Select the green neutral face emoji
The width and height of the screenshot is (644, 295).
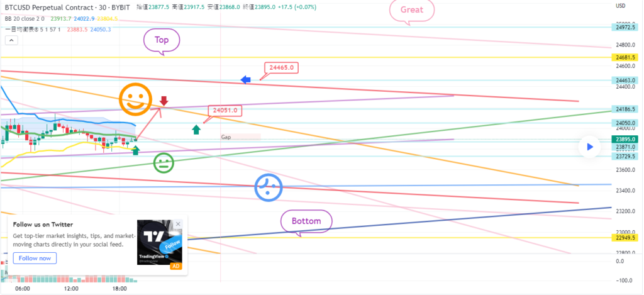(x=163, y=164)
